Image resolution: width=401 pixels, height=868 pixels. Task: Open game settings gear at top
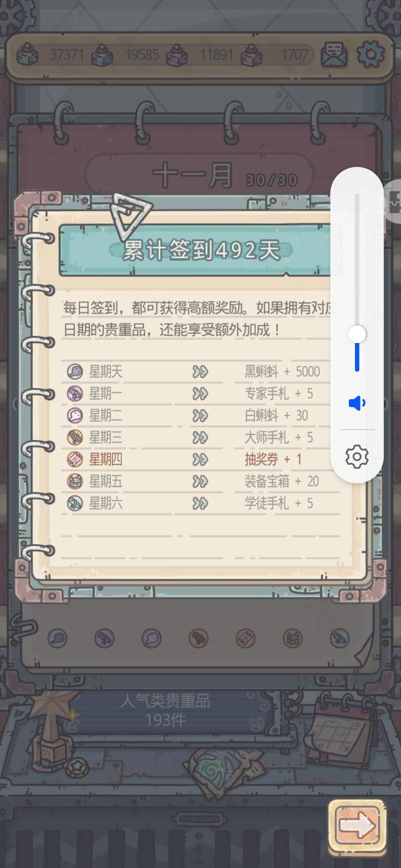[371, 55]
